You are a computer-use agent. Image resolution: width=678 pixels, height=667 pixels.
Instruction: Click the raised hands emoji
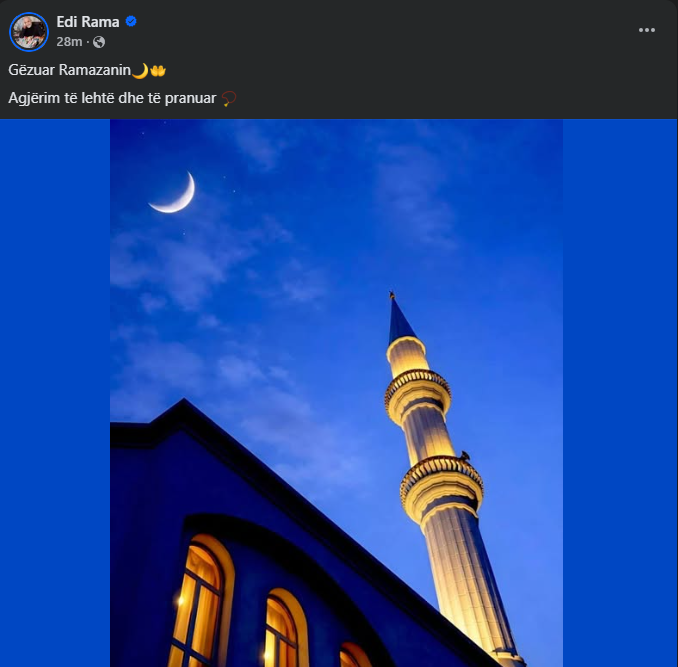coord(158,70)
